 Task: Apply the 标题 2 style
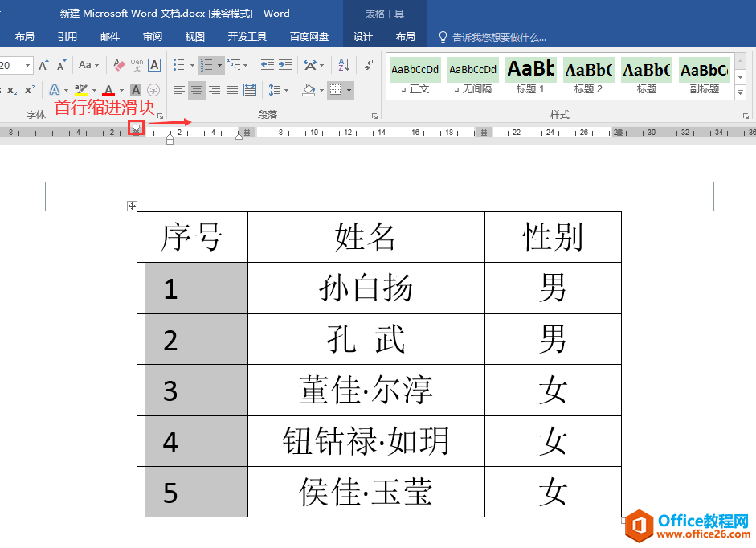[x=589, y=76]
